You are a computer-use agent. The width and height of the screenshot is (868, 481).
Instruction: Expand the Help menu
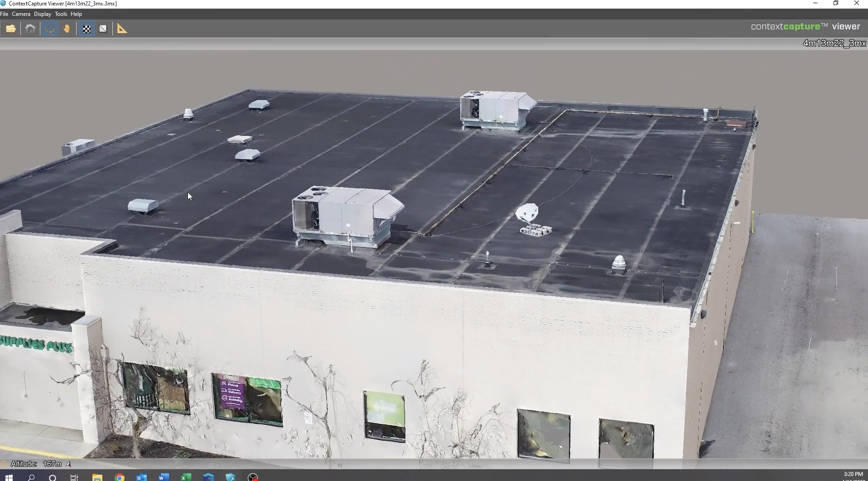coord(76,14)
